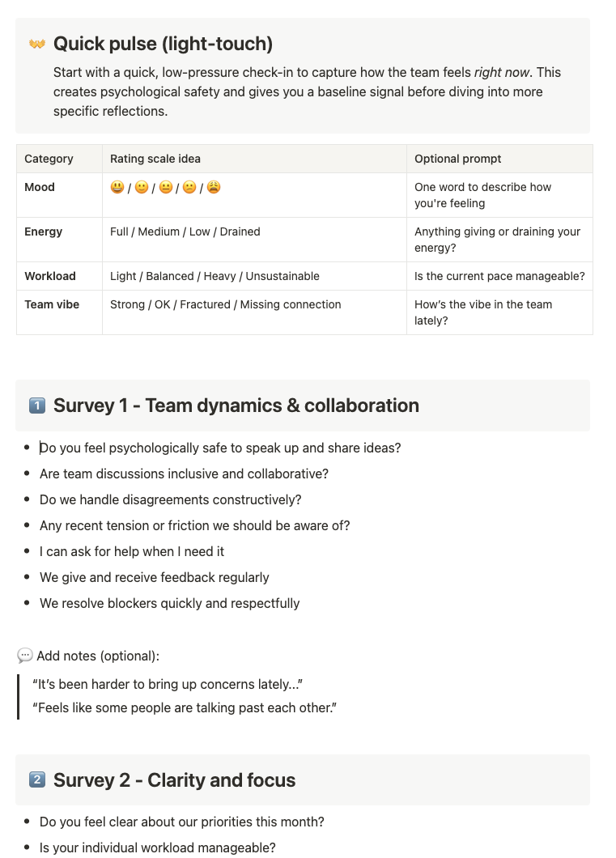This screenshot has height=858, width=616.
Task: Click the Survey 2 Clarity and focus heading
Action: point(175,779)
